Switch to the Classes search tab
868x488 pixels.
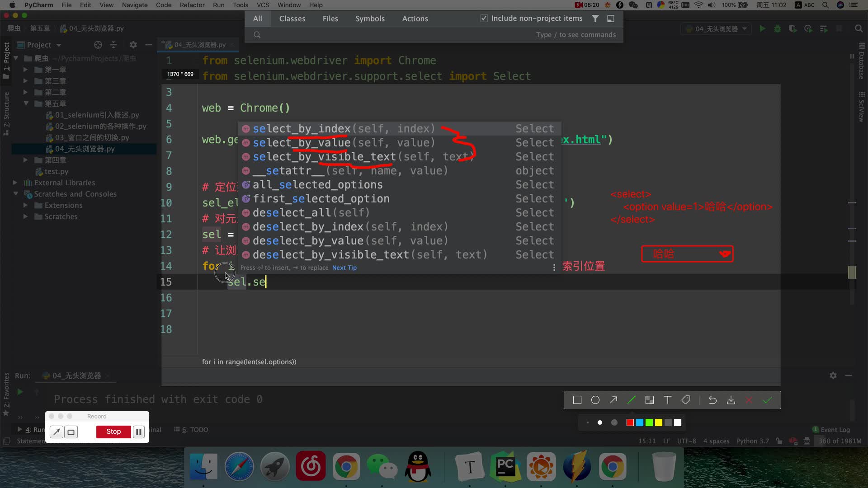(292, 19)
